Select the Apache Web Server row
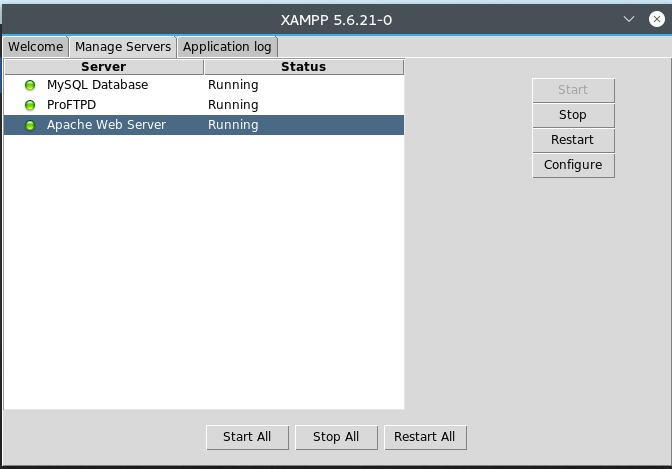672x469 pixels. click(x=106, y=125)
